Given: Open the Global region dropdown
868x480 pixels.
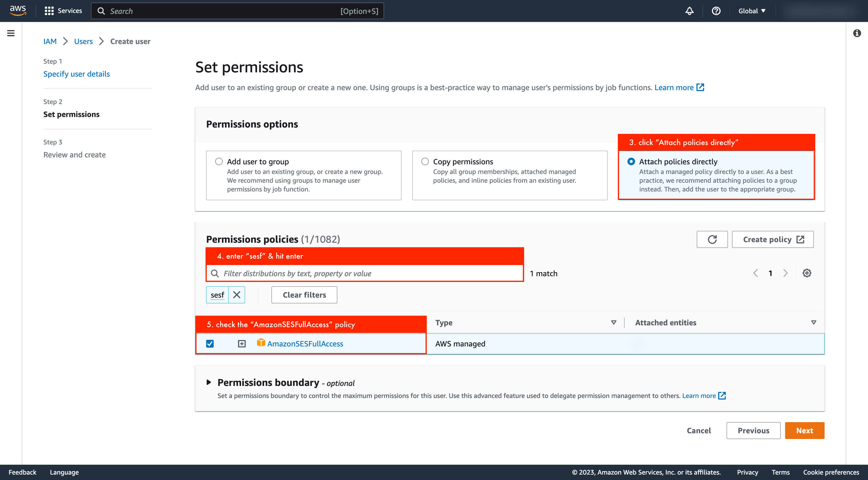Looking at the screenshot, I should click(x=751, y=11).
